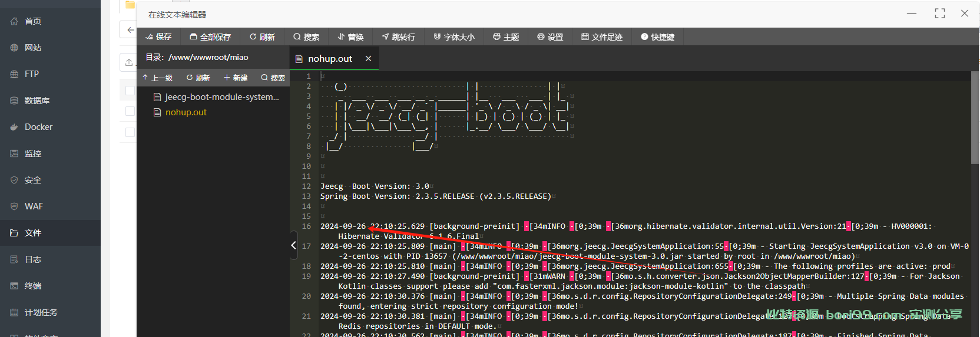980x337 pixels.
Task: Switch to the nohup.out editor tab
Action: click(x=330, y=59)
